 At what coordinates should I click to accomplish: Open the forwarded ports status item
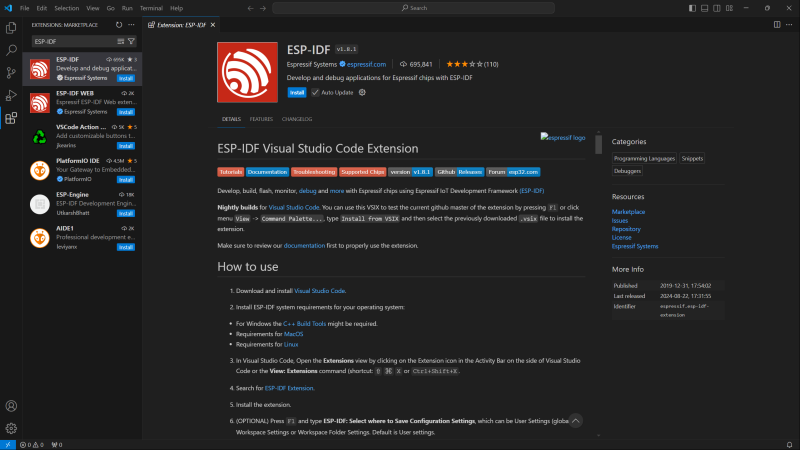pos(57,445)
